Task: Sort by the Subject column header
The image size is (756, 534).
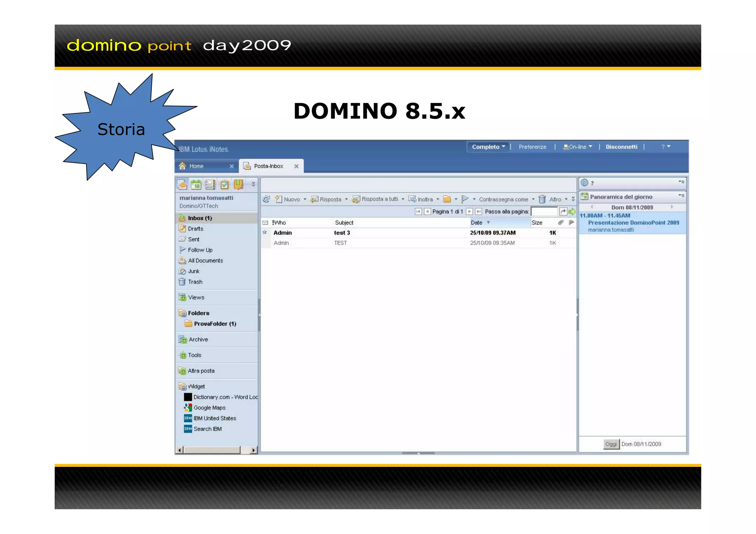Action: click(344, 223)
